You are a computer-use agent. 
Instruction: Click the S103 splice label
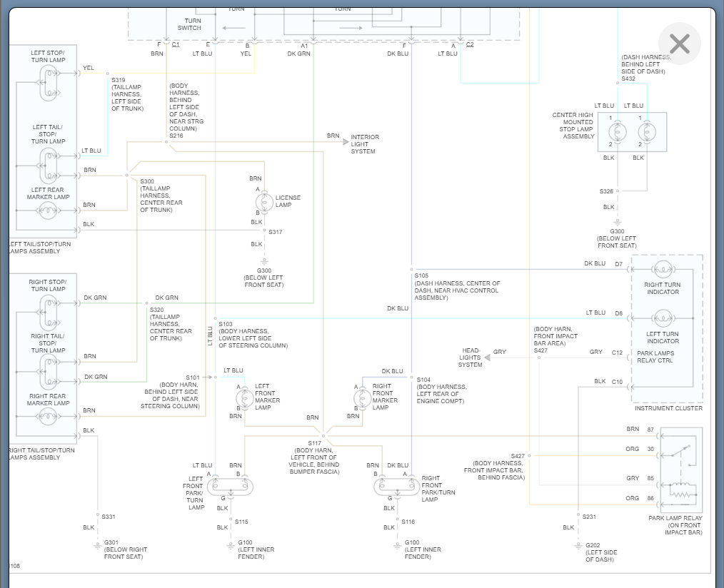[226, 324]
